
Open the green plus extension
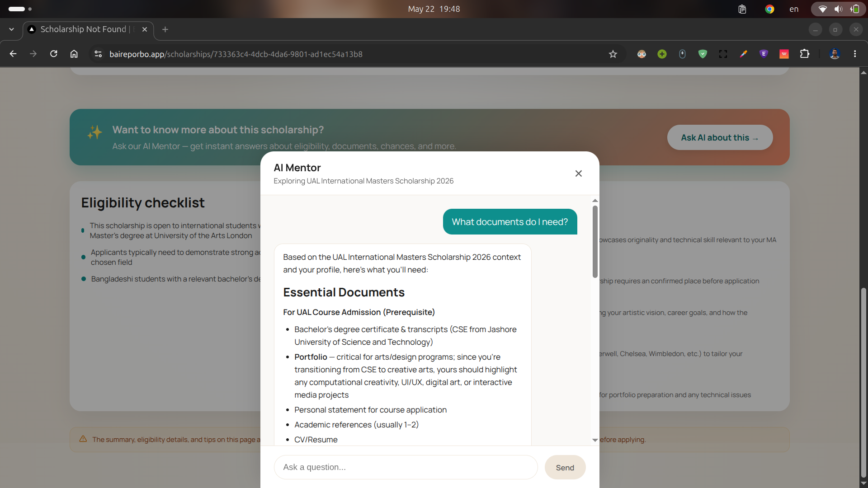click(x=662, y=54)
